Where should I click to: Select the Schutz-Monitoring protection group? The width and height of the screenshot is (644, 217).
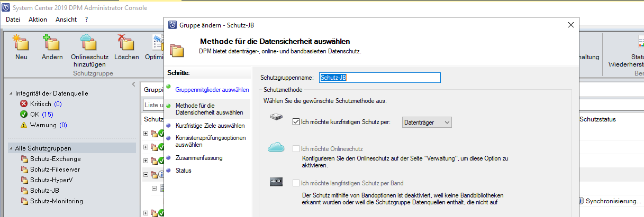tap(57, 201)
